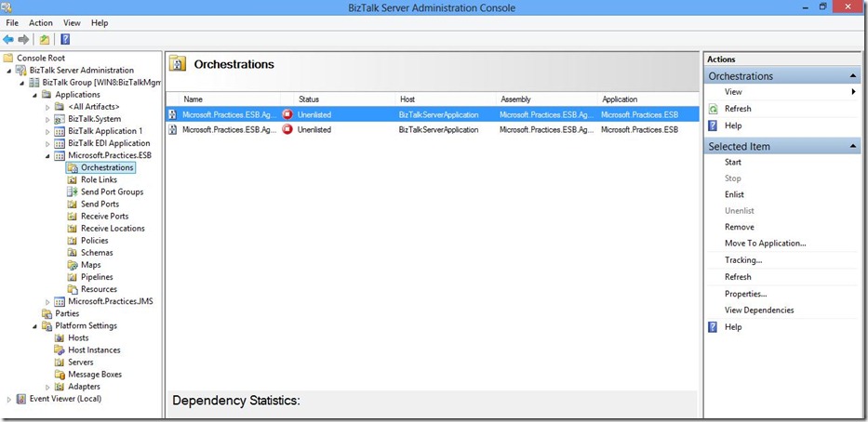Collapse the BizTalk Server Administration node
Viewport: 868px width, 422px height.
pyautogui.click(x=9, y=71)
